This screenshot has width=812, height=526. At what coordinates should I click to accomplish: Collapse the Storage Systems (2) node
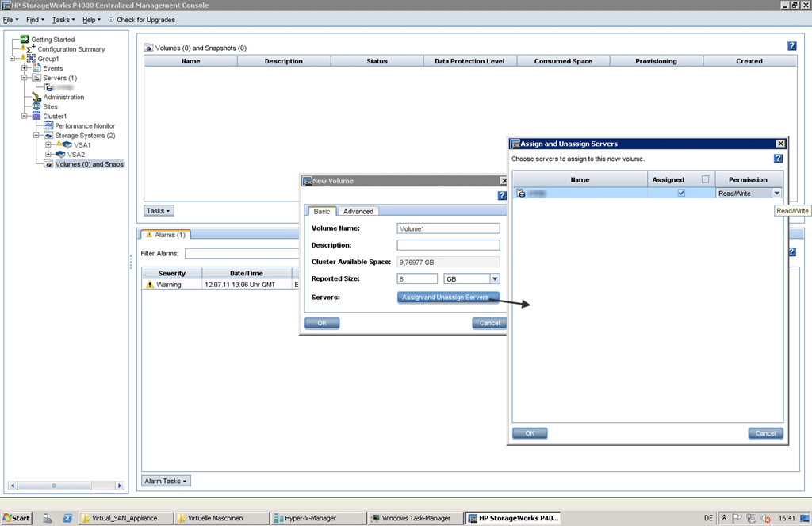[36, 135]
